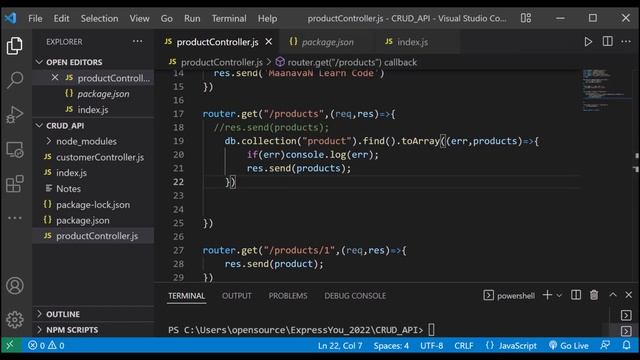Open the Selection menu

tap(99, 18)
